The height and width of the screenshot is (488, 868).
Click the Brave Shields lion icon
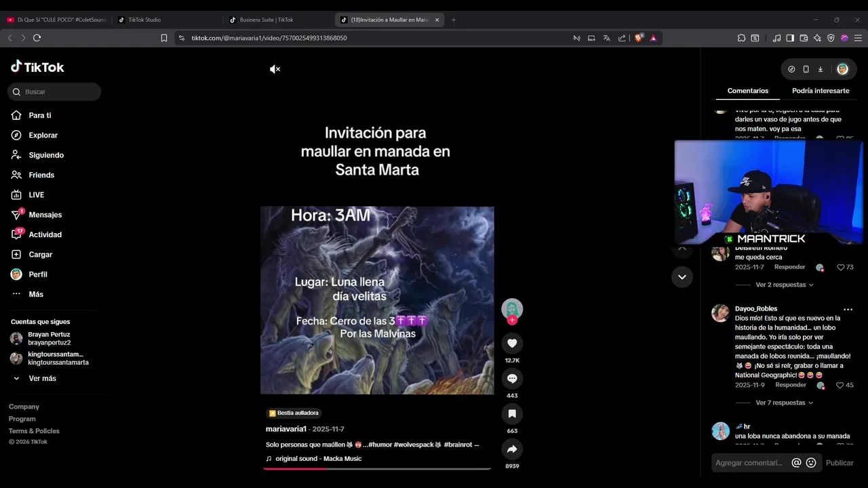(x=638, y=38)
